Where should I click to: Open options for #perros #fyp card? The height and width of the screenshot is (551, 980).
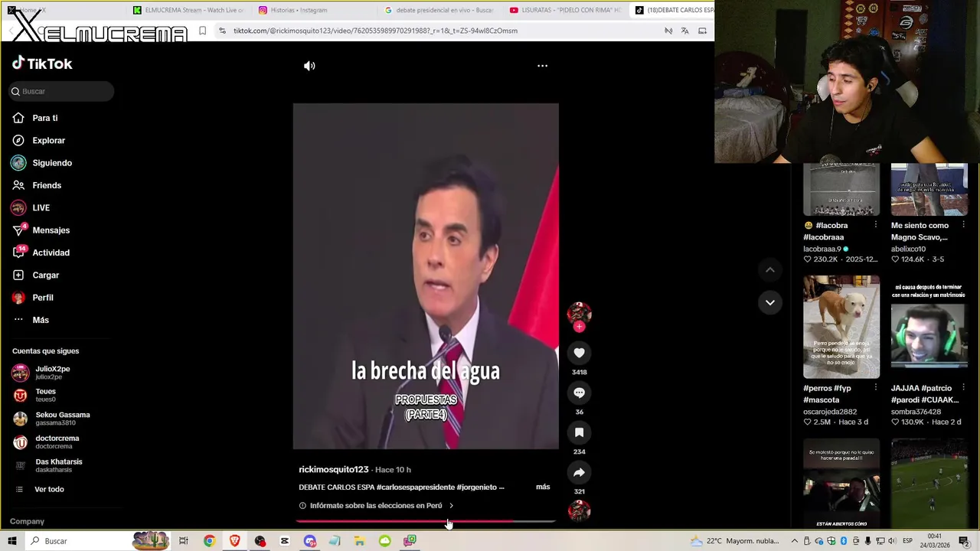(x=875, y=388)
